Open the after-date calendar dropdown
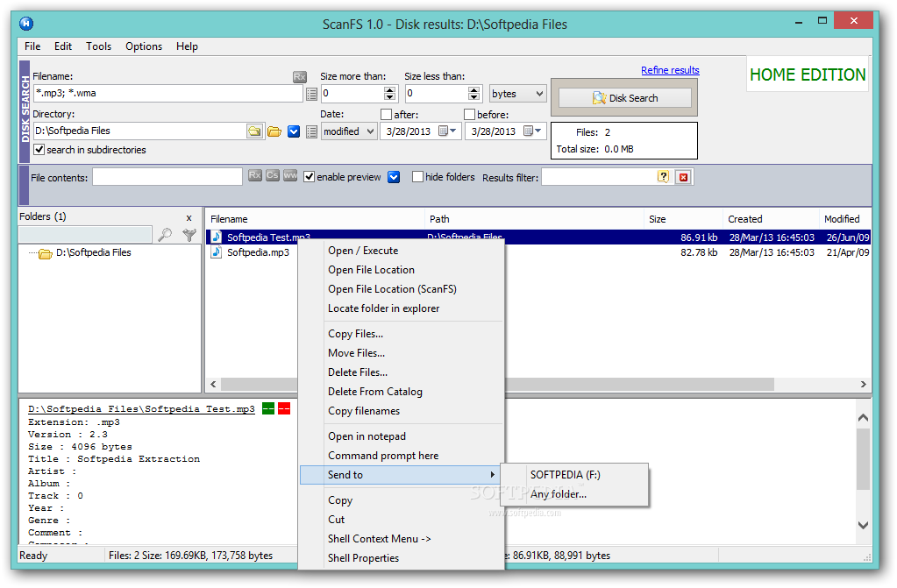Screen dimensions: 897x588 click(x=447, y=131)
